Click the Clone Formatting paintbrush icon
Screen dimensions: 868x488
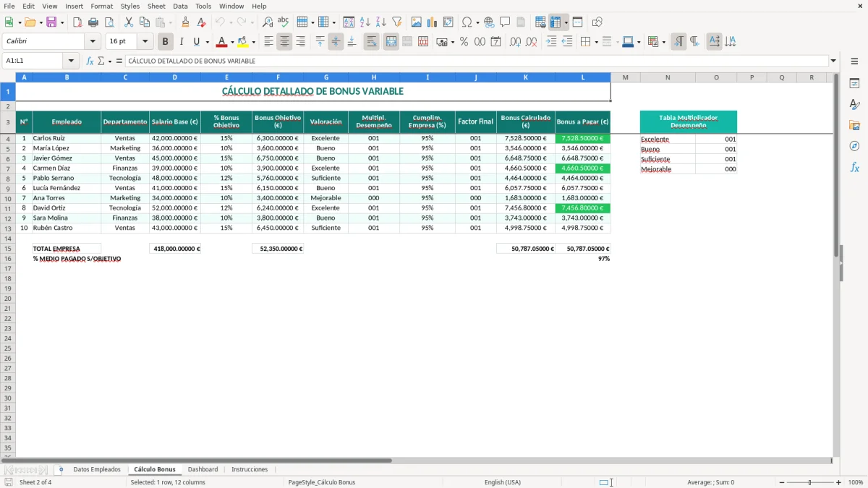pos(185,22)
